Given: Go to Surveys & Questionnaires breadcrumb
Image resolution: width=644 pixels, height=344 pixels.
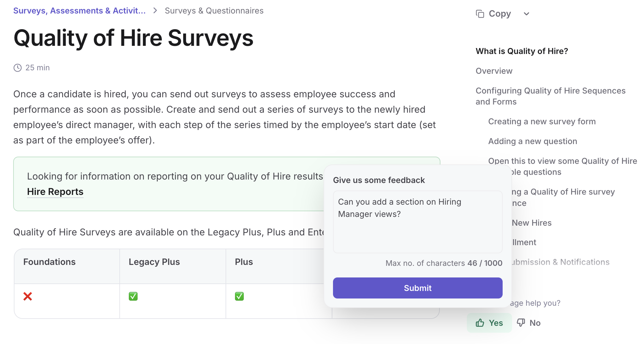Looking at the screenshot, I should pyautogui.click(x=214, y=11).
